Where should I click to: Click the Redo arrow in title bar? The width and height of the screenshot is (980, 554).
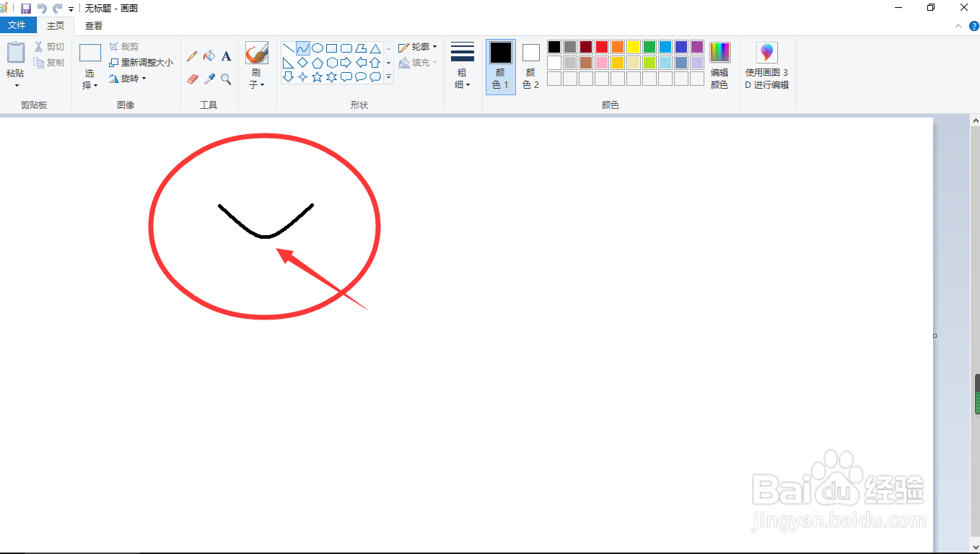point(57,8)
